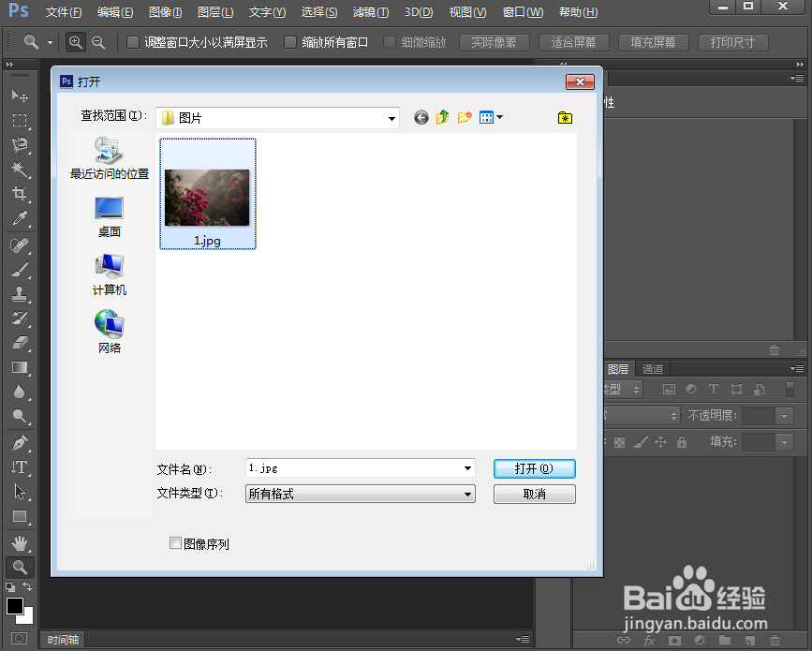This screenshot has height=651, width=812.
Task: Open Computer location in places sidebar
Action: [110, 275]
